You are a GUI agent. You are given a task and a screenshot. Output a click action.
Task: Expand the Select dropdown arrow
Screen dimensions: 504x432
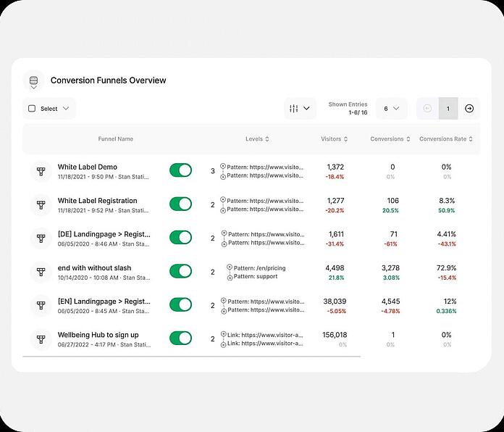tap(66, 109)
